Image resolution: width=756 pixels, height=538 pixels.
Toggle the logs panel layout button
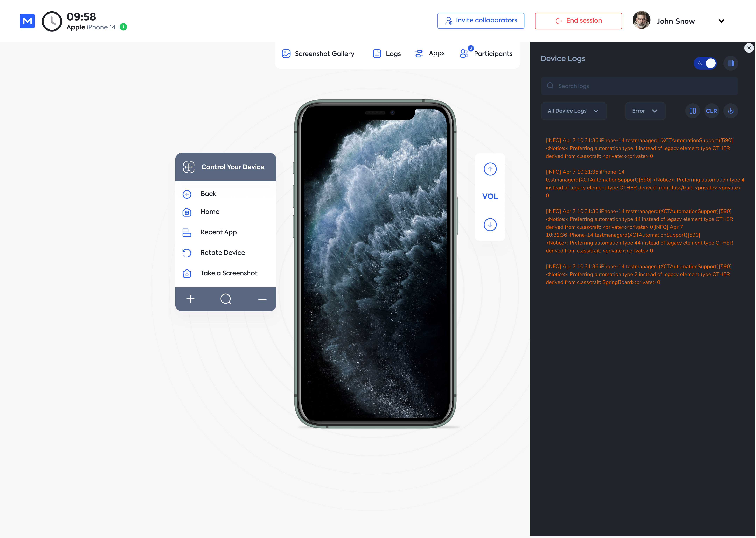pos(730,63)
